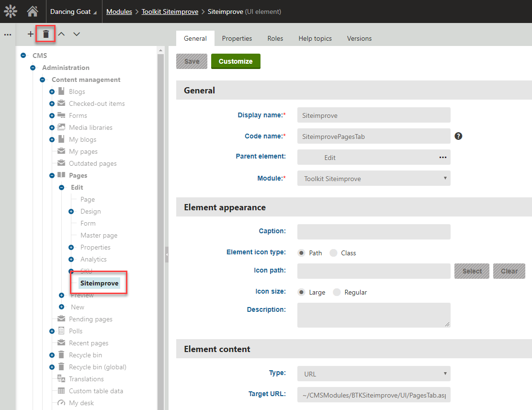Click the Custom table data icon
The width and height of the screenshot is (532, 410).
[x=61, y=391]
